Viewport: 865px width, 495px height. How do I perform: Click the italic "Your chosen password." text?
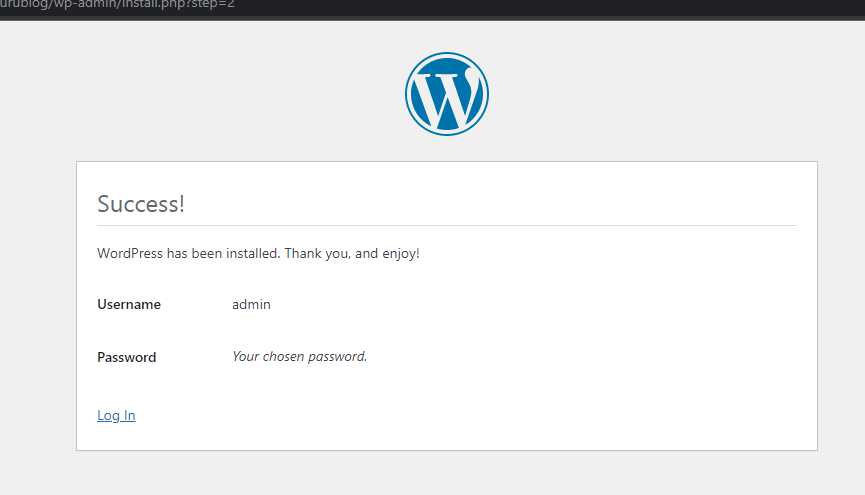pos(299,356)
